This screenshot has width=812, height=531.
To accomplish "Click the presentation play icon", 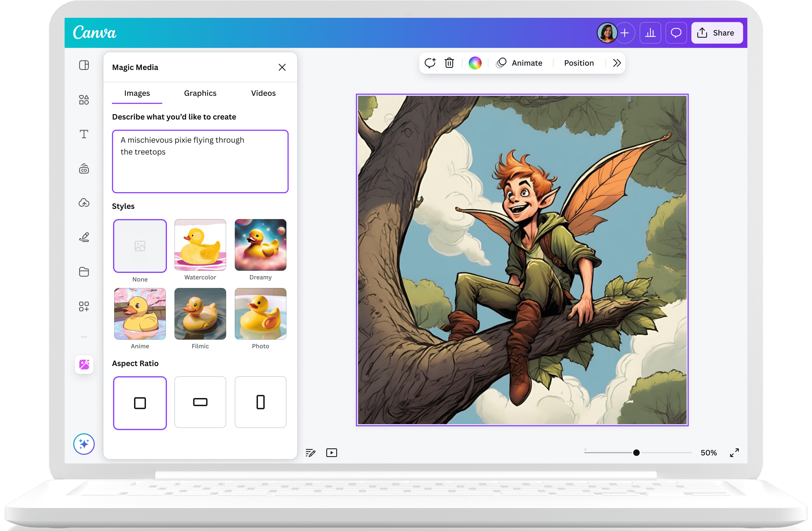I will coord(332,453).
